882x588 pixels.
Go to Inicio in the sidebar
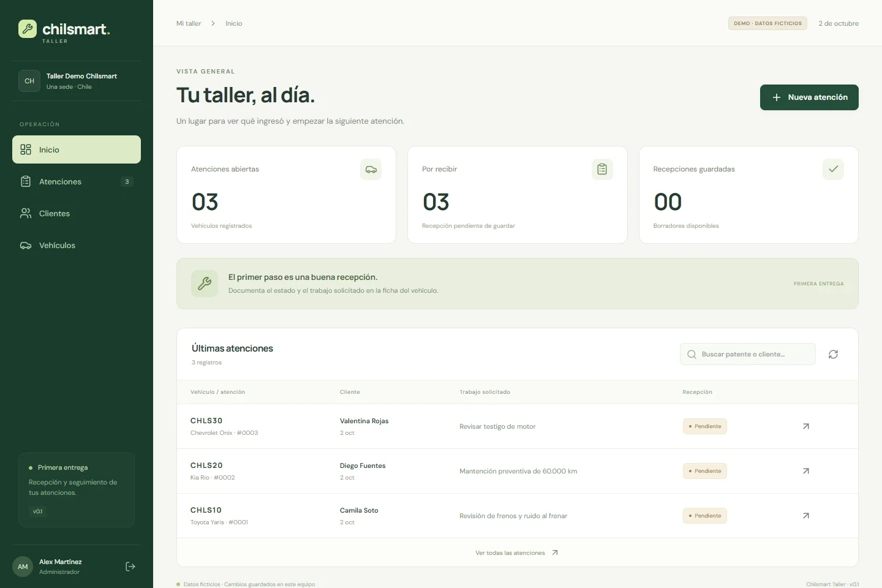click(77, 149)
